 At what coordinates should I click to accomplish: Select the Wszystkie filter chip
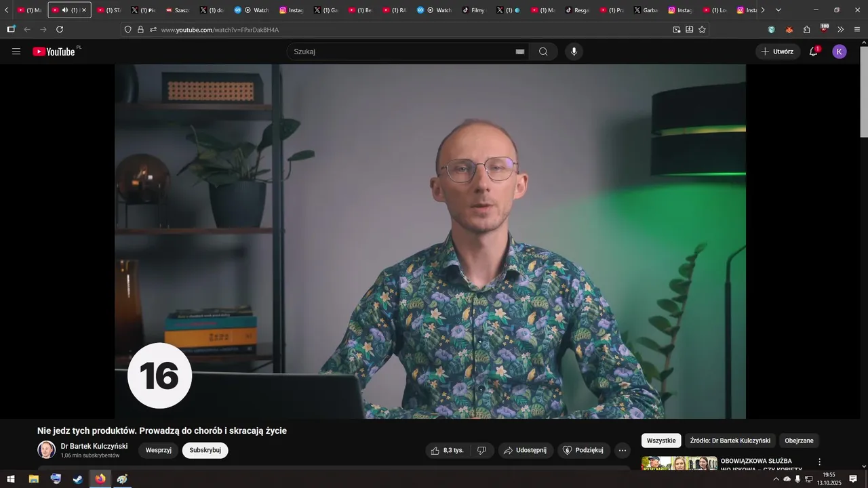coord(661,441)
